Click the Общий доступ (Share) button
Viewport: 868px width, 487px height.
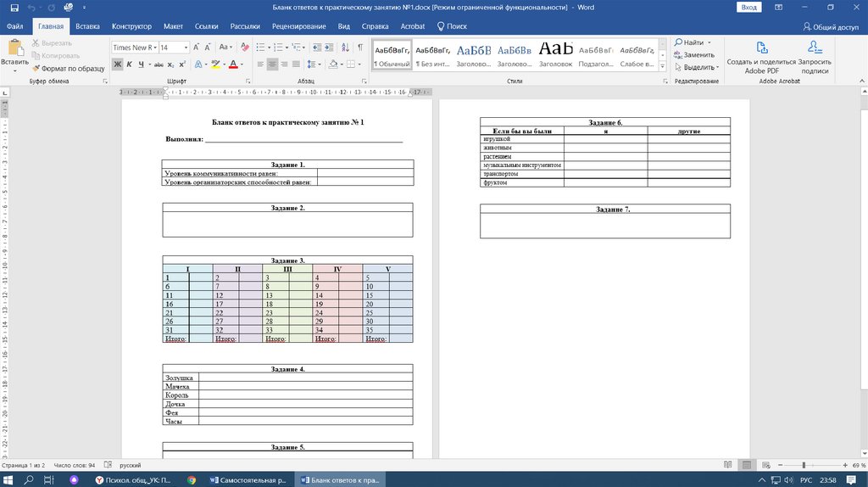830,26
